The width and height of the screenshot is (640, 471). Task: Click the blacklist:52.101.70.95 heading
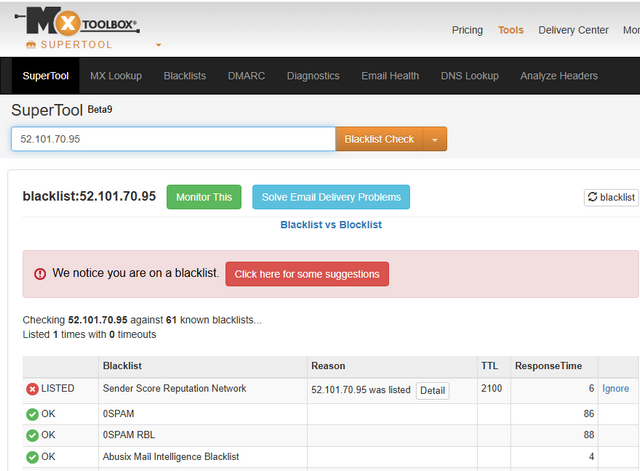89,196
